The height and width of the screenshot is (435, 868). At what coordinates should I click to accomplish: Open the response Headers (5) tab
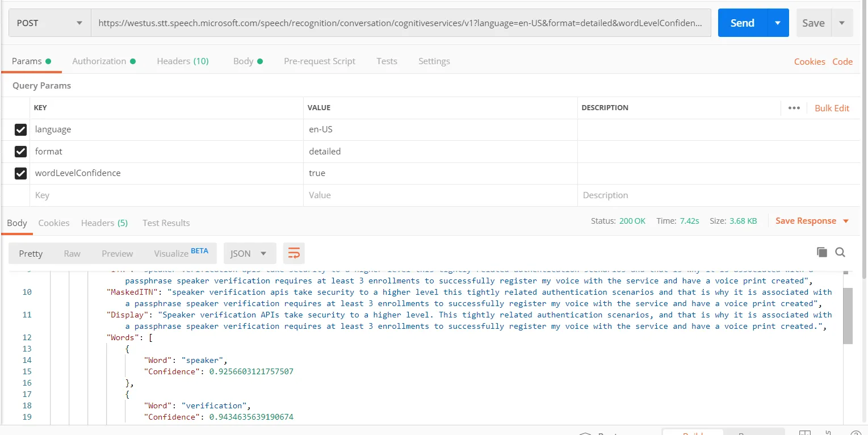(104, 223)
